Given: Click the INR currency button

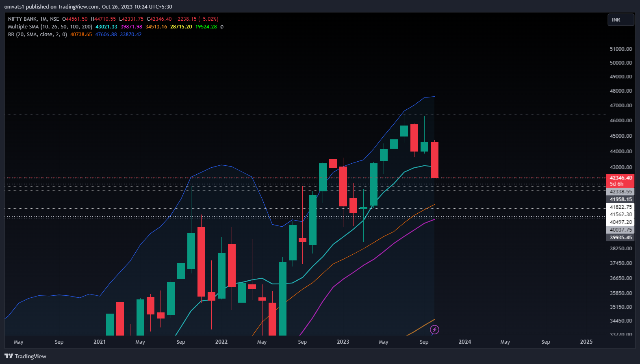Looking at the screenshot, I should pyautogui.click(x=620, y=20).
